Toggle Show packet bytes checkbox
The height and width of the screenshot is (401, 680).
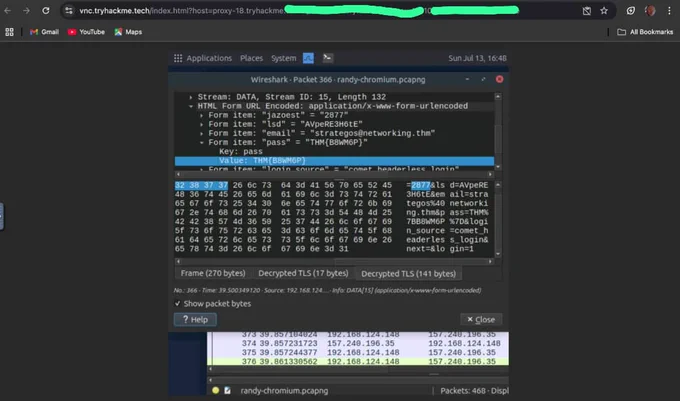[x=177, y=303]
